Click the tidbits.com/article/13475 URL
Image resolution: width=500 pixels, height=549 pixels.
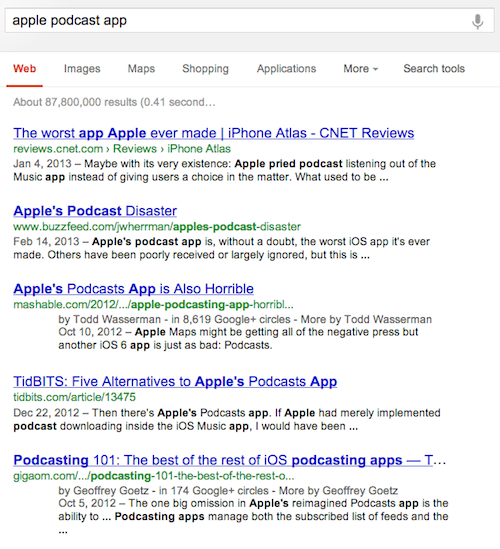(74, 397)
